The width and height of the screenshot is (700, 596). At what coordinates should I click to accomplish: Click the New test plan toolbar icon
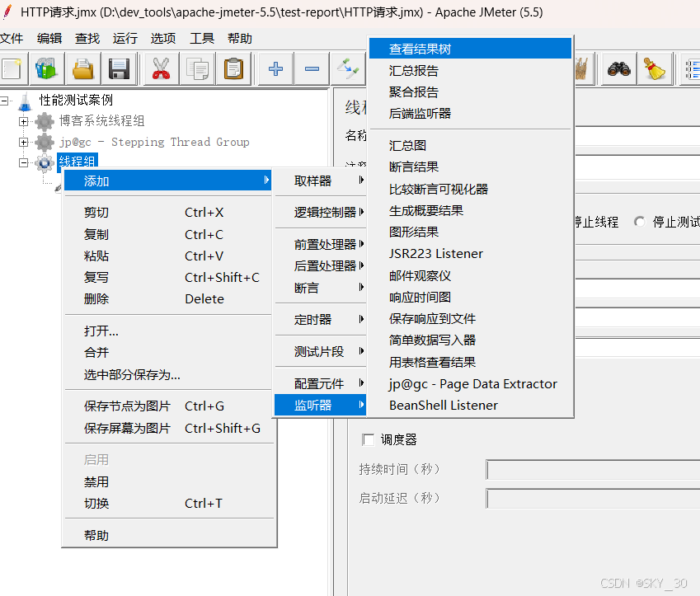[12, 68]
